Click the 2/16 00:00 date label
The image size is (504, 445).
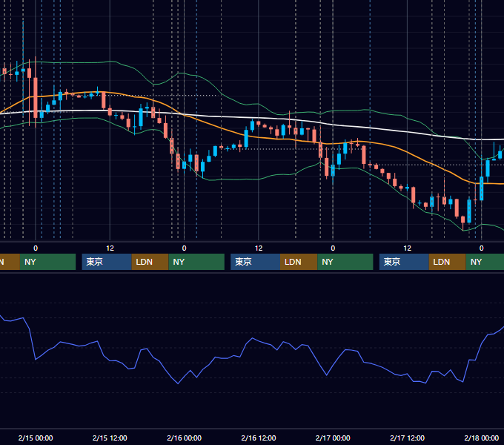tap(184, 438)
